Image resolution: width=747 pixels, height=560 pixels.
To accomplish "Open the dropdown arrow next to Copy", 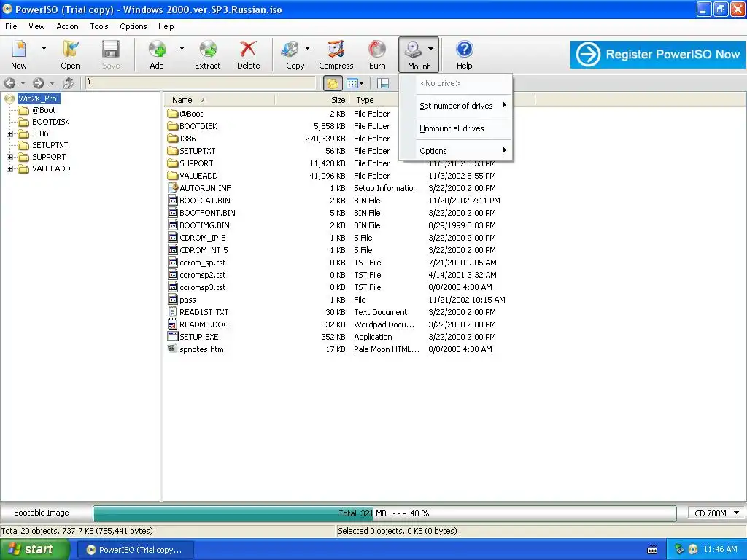I will pos(307,48).
